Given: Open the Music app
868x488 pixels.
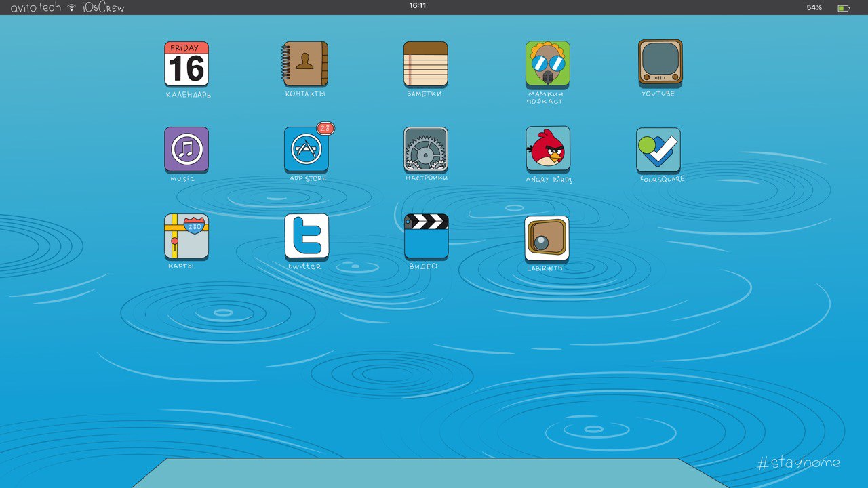Looking at the screenshot, I should (186, 150).
